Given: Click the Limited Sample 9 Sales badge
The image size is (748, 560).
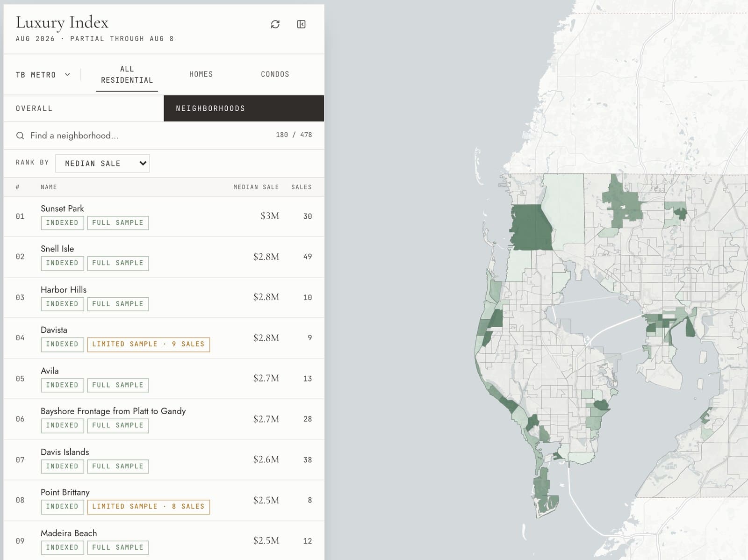Looking at the screenshot, I should click(x=149, y=345).
